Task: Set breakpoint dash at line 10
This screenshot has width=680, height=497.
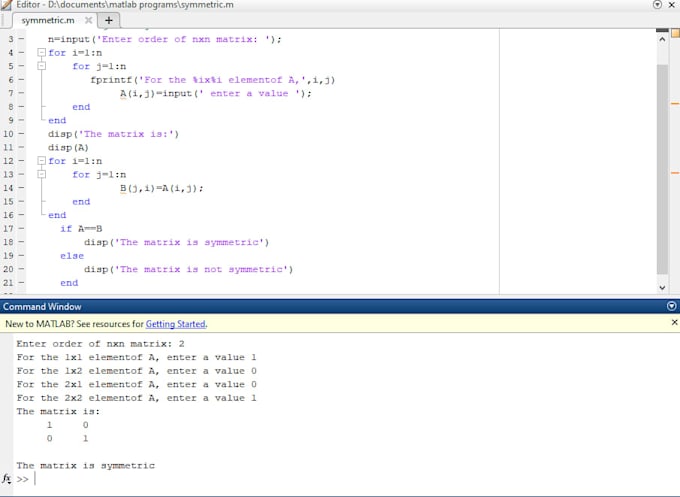Action: pos(21,134)
